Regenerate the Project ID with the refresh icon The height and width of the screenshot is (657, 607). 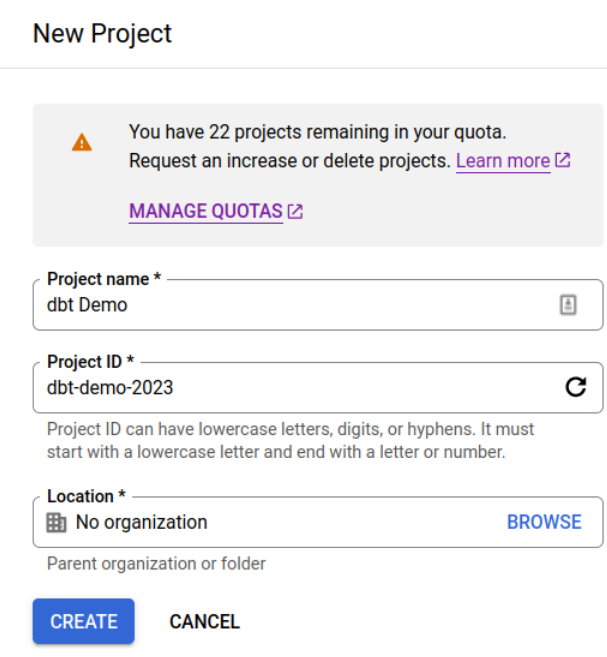575,387
